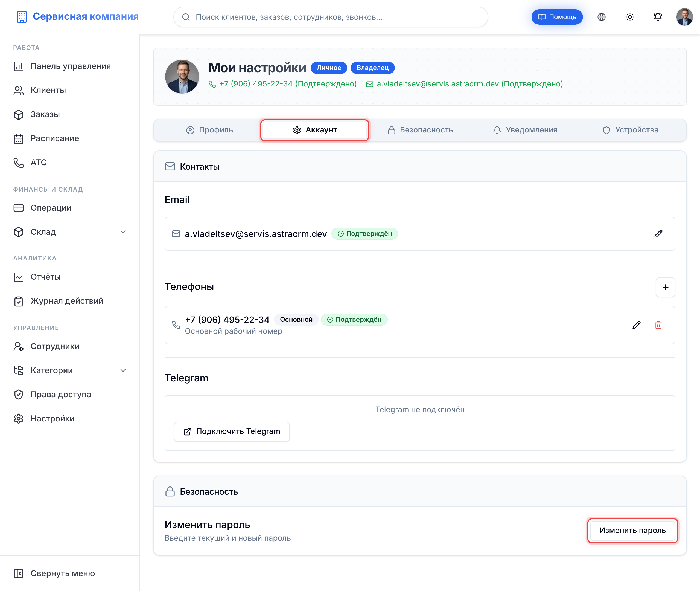This screenshot has width=700, height=591.
Task: Delete the phone number via trash icon
Action: 658,325
